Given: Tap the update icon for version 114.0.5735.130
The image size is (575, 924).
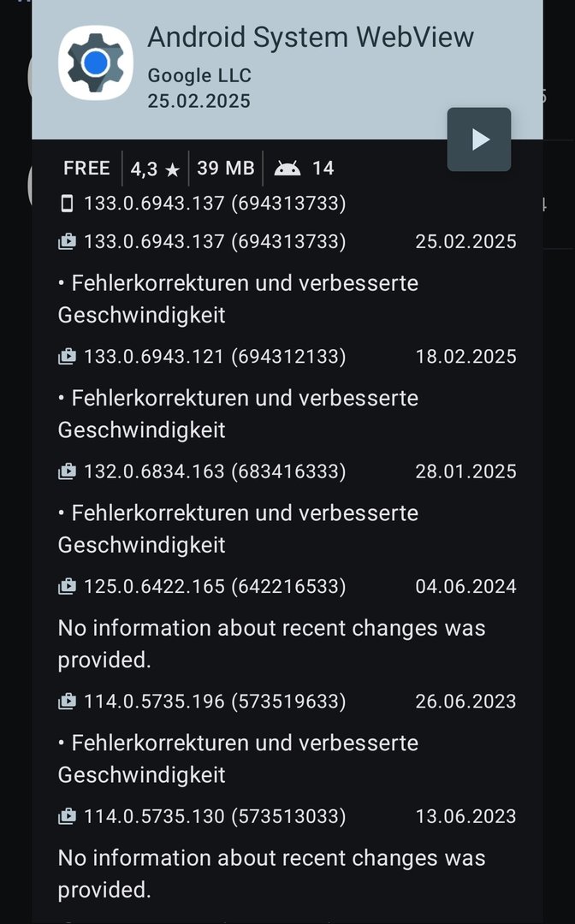Looking at the screenshot, I should [x=67, y=817].
